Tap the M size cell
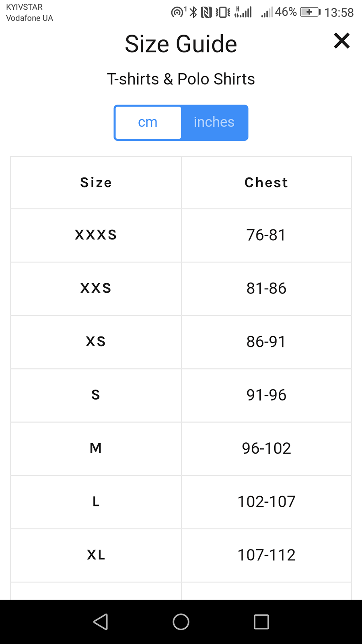Image resolution: width=362 pixels, height=644 pixels. (96, 448)
